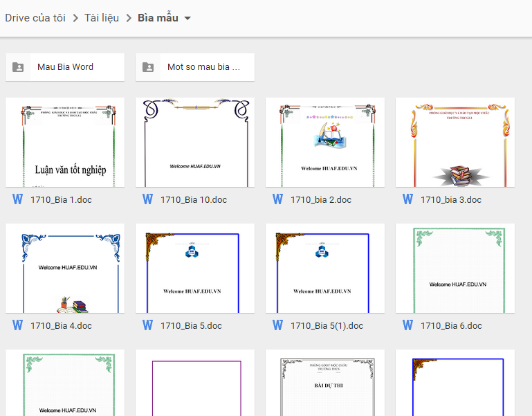Click Word icon beside 1710_Bia 10.doc

[x=147, y=199]
